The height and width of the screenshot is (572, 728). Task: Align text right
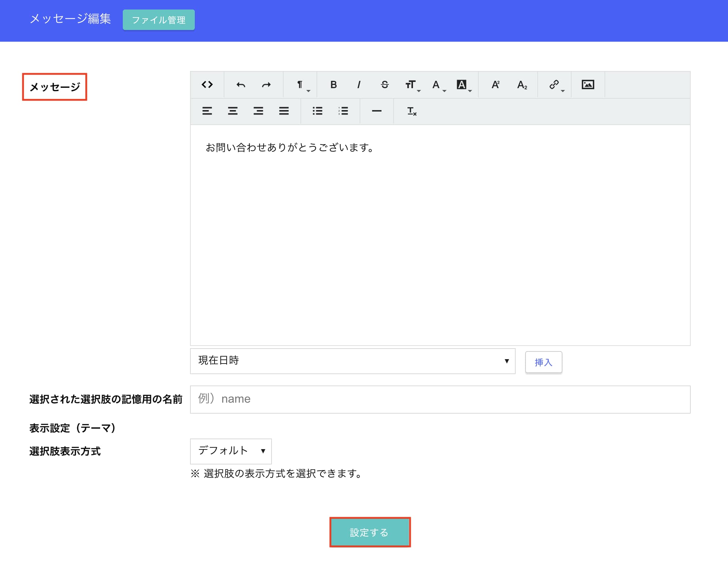click(258, 111)
